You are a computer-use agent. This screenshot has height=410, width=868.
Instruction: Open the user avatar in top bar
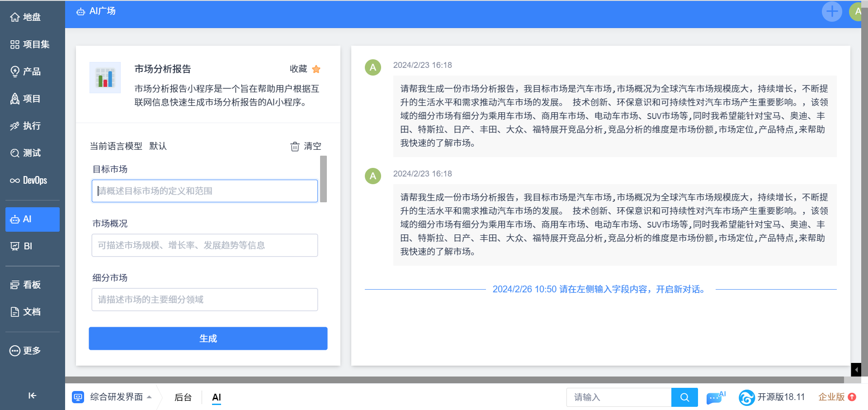click(x=856, y=11)
